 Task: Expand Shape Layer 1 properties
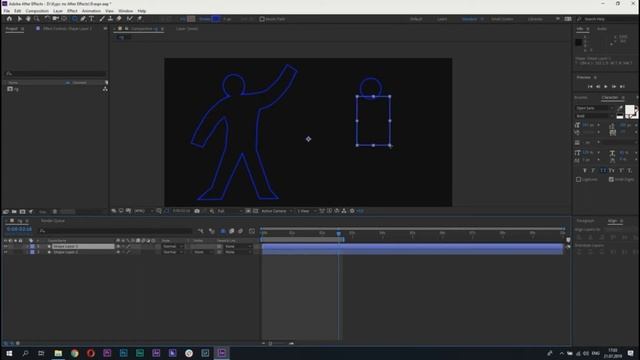pyautogui.click(x=27, y=247)
